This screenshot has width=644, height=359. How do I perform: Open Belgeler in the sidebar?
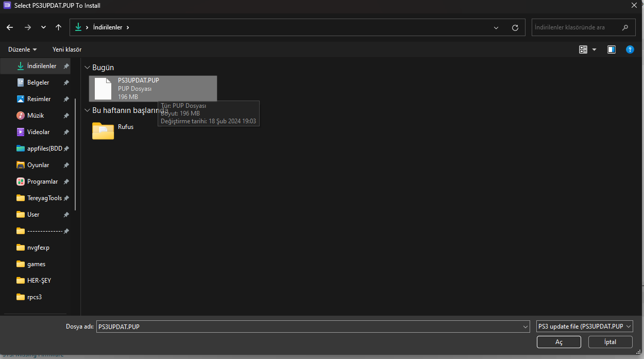37,83
